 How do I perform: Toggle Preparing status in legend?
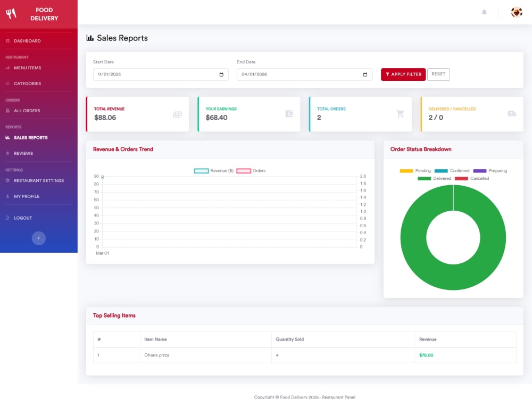[x=490, y=171]
